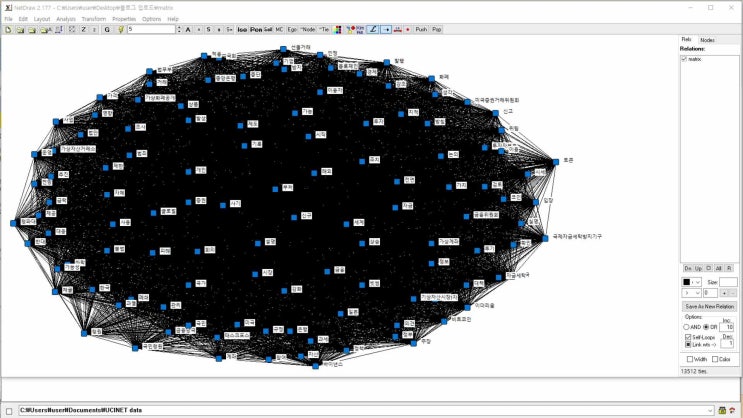
Task: Click the Inc value field showing 10
Action: (726, 327)
